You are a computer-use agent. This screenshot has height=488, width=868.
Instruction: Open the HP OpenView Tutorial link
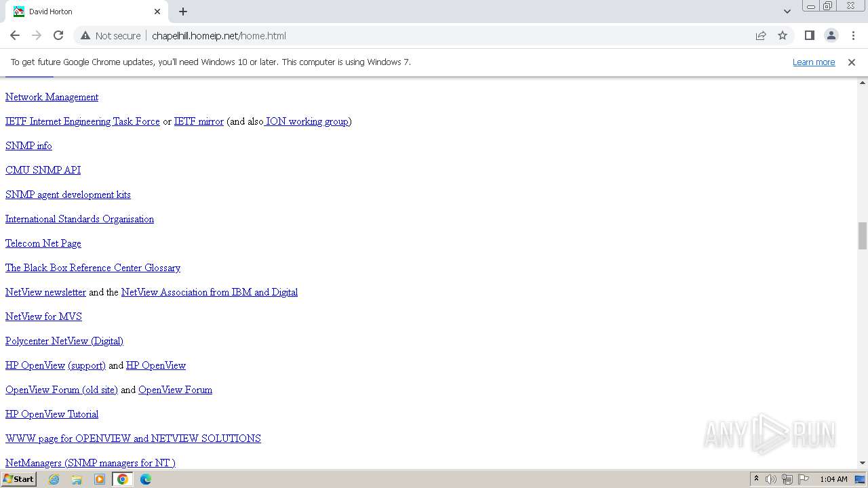52,414
